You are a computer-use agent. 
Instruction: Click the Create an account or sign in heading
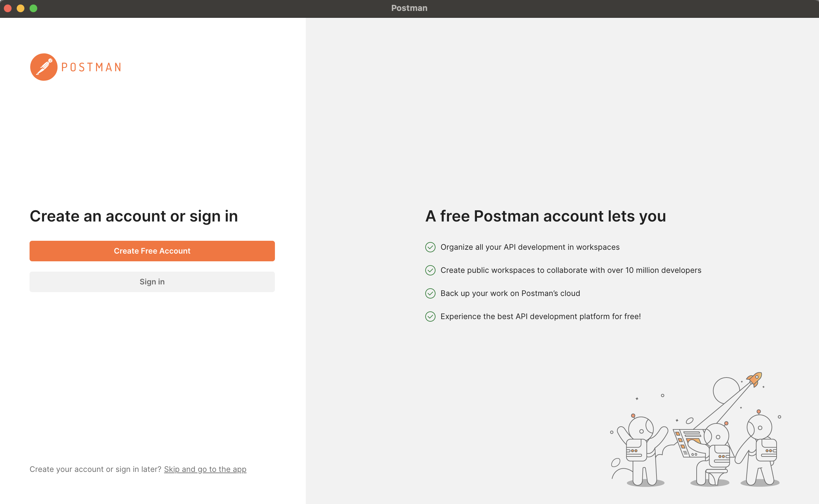coord(134,216)
